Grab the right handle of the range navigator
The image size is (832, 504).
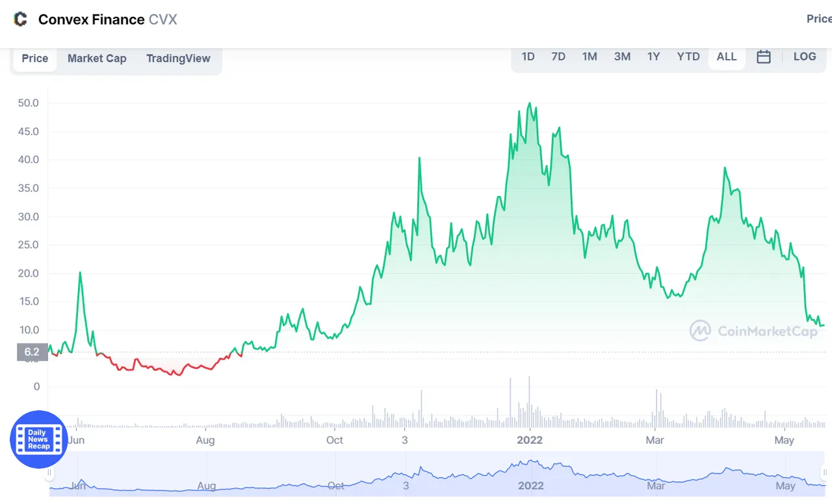click(x=825, y=473)
